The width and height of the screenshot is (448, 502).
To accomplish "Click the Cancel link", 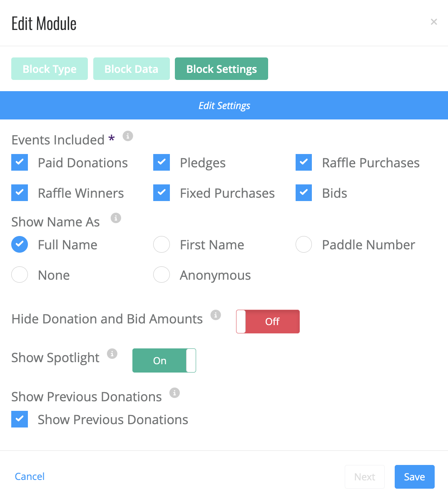I will (30, 476).
